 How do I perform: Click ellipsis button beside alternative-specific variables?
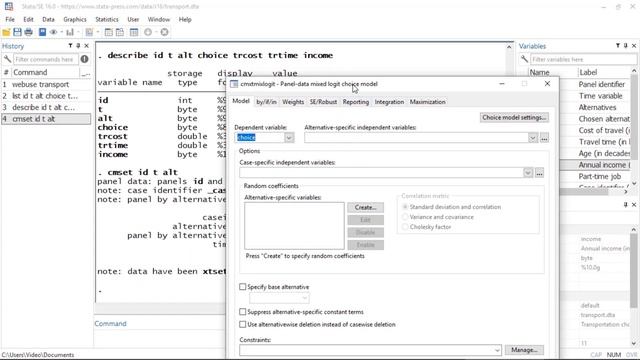coord(544,138)
